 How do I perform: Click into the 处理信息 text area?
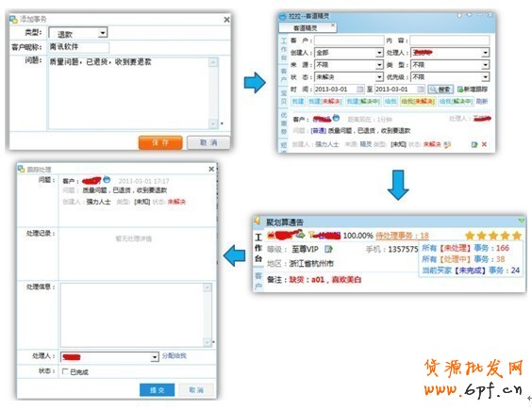(x=136, y=315)
